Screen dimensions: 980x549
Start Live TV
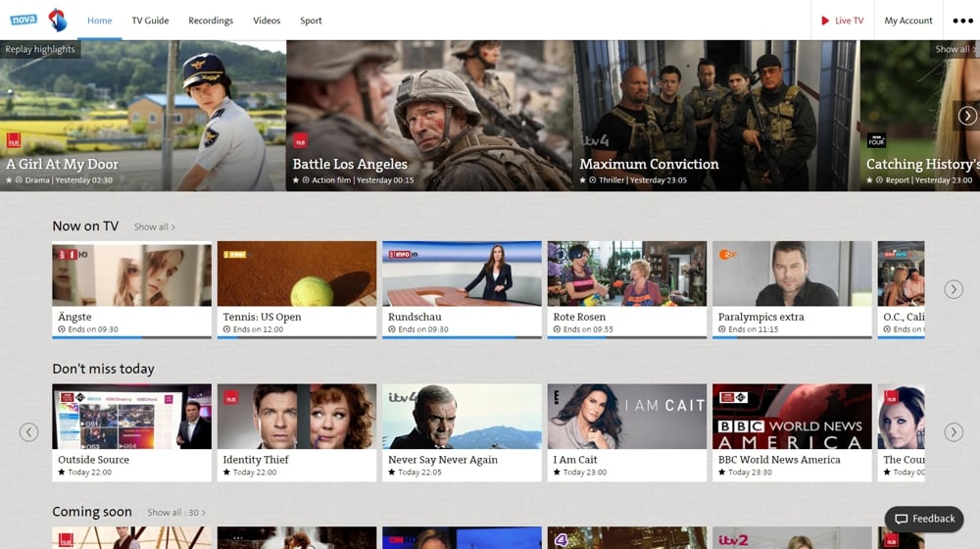coord(842,21)
